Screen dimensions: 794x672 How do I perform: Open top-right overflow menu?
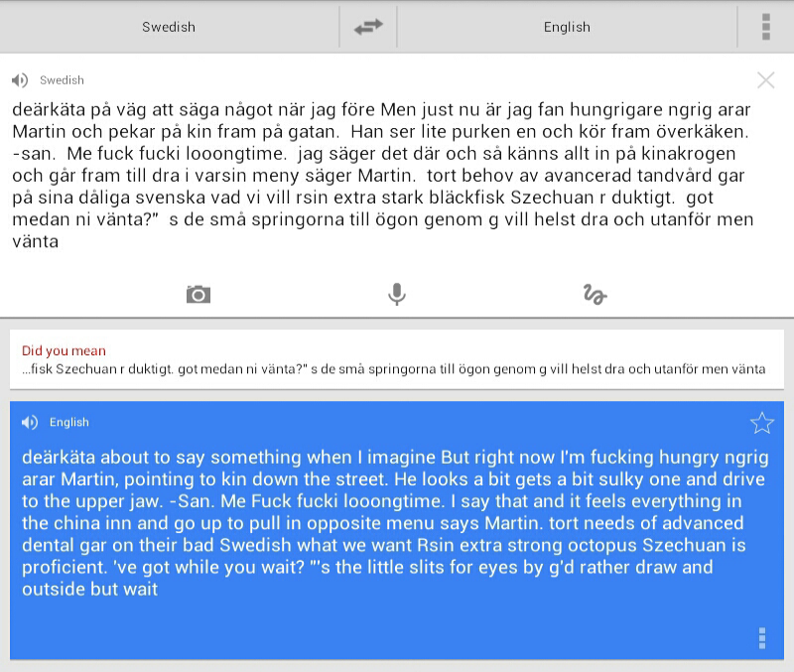[x=766, y=27]
